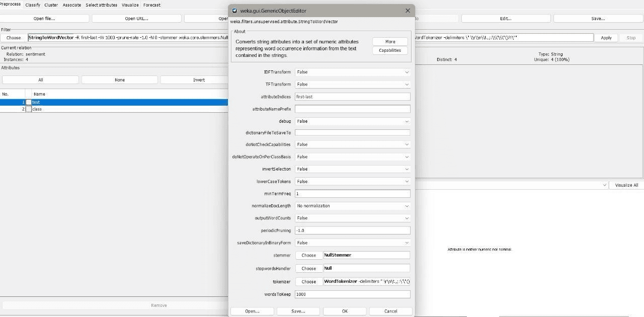Screen dimensions: 644x317
Task: Open the outputWordCounts dropdown
Action: pos(353,218)
